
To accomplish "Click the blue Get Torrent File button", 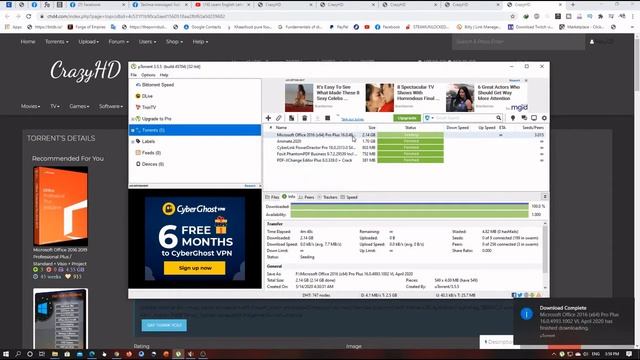I will [164, 325].
